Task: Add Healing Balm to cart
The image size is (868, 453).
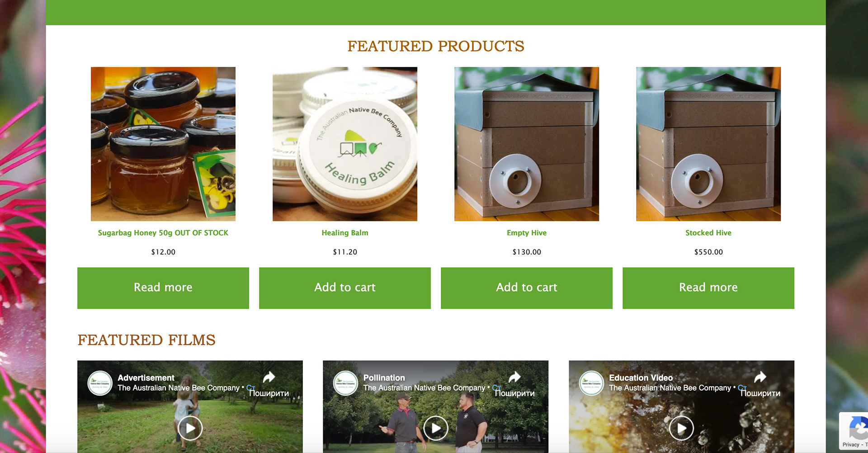Action: [x=345, y=288]
